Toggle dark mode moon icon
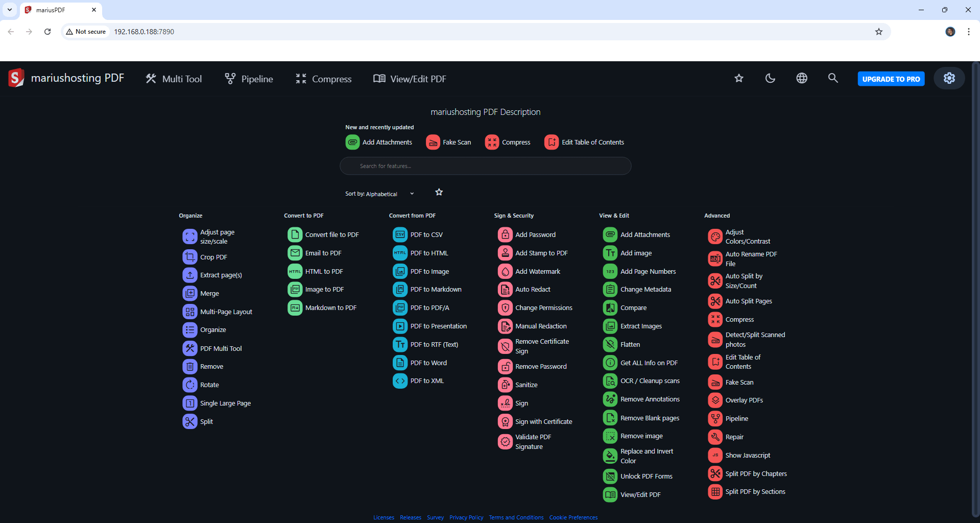 [770, 78]
